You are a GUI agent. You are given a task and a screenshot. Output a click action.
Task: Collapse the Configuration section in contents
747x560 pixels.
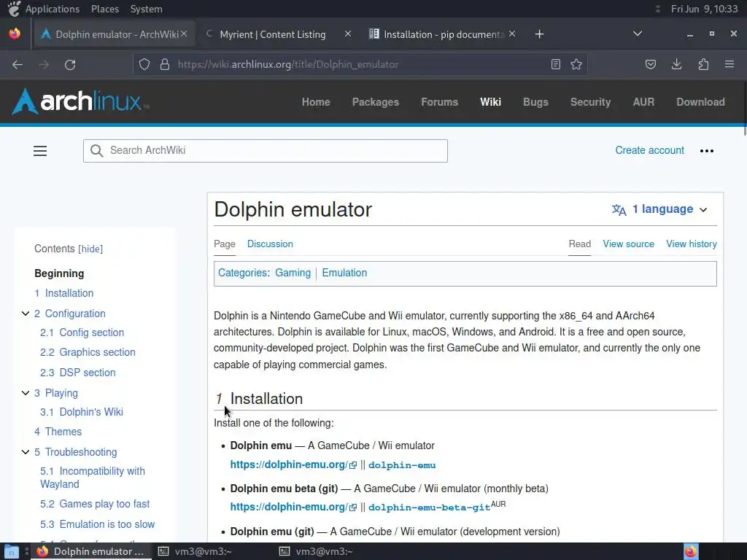tap(26, 314)
